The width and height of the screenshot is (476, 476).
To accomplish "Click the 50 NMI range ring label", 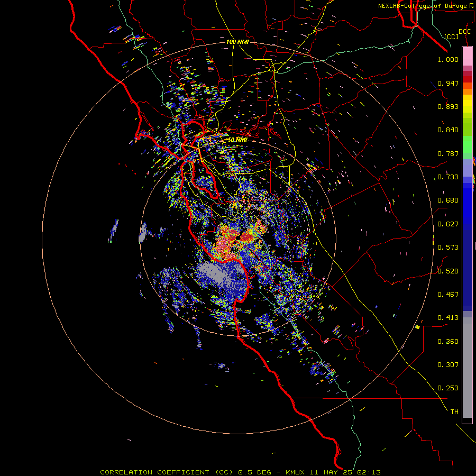I will pyautogui.click(x=237, y=140).
